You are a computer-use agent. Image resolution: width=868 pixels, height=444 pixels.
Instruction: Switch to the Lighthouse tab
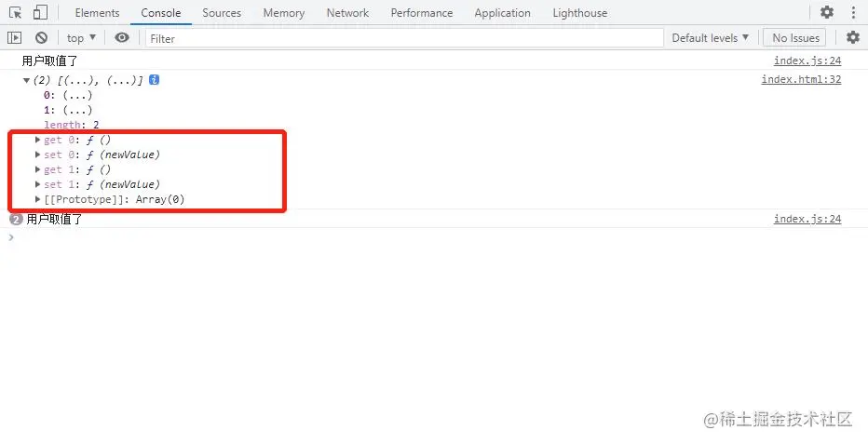579,13
